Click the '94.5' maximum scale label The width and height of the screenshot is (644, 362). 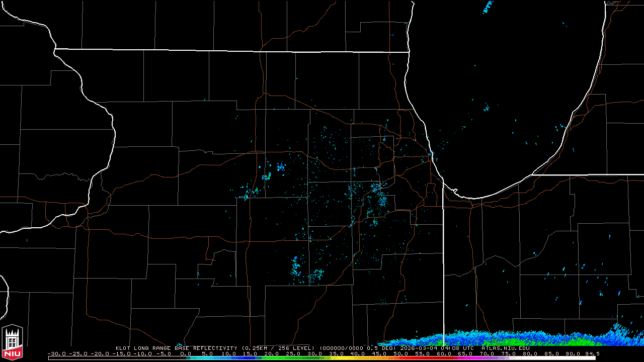coord(592,353)
